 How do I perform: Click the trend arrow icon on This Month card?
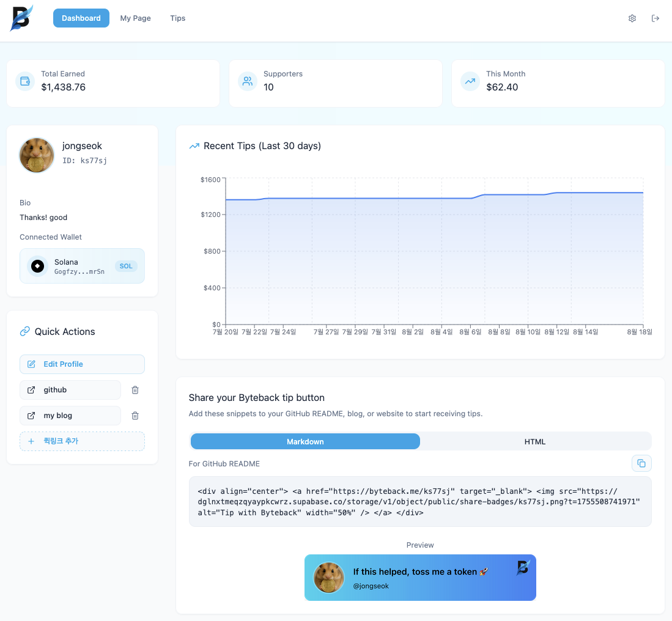[x=470, y=81]
